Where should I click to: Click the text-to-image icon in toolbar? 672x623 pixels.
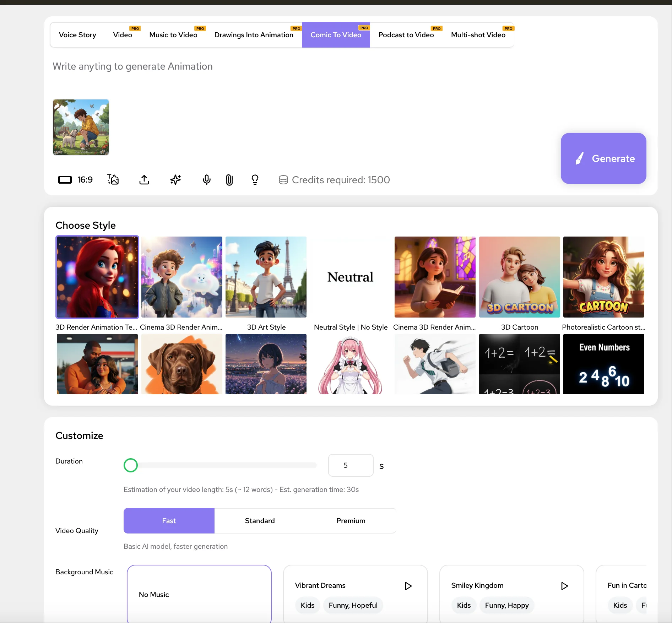click(113, 180)
